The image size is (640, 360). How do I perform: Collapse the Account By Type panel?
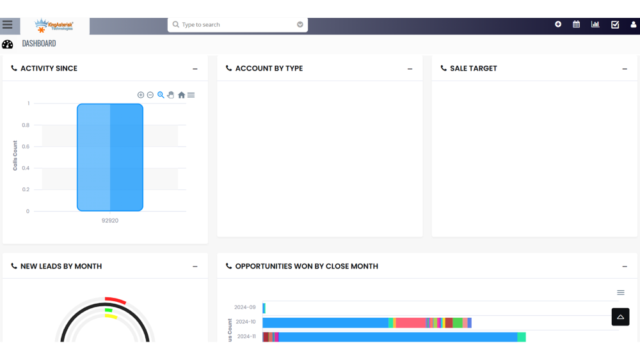tap(410, 69)
